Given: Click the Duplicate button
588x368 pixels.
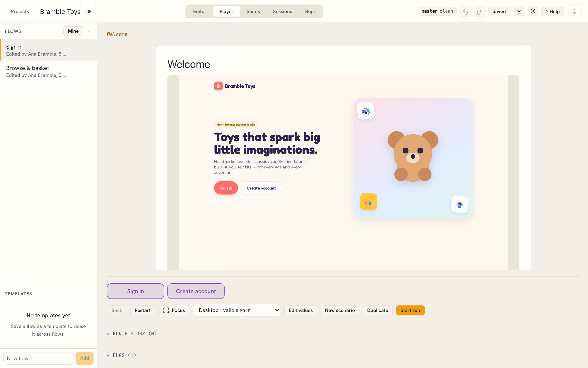Looking at the screenshot, I should pos(377,310).
